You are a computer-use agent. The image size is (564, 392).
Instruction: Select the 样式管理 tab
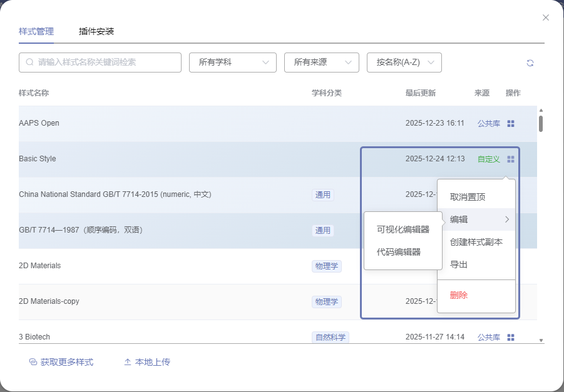(x=36, y=31)
